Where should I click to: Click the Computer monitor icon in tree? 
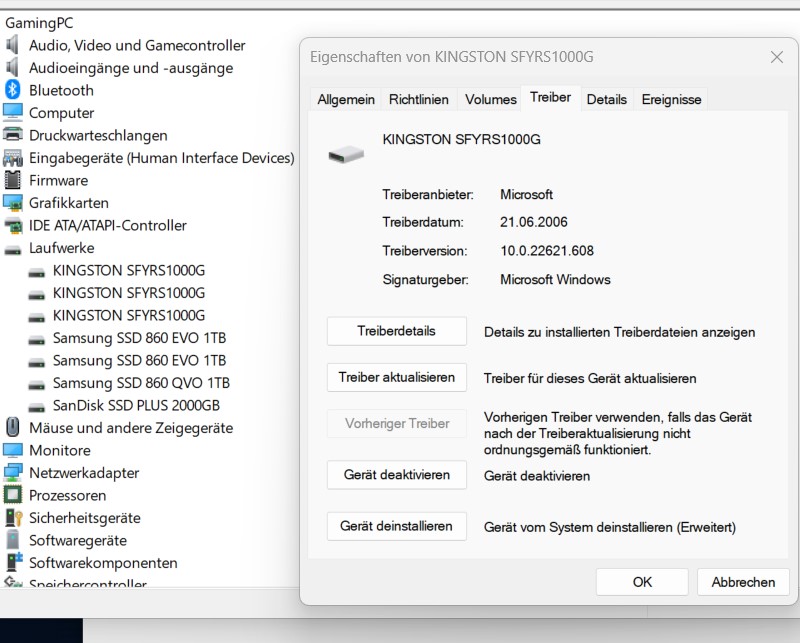pos(12,112)
